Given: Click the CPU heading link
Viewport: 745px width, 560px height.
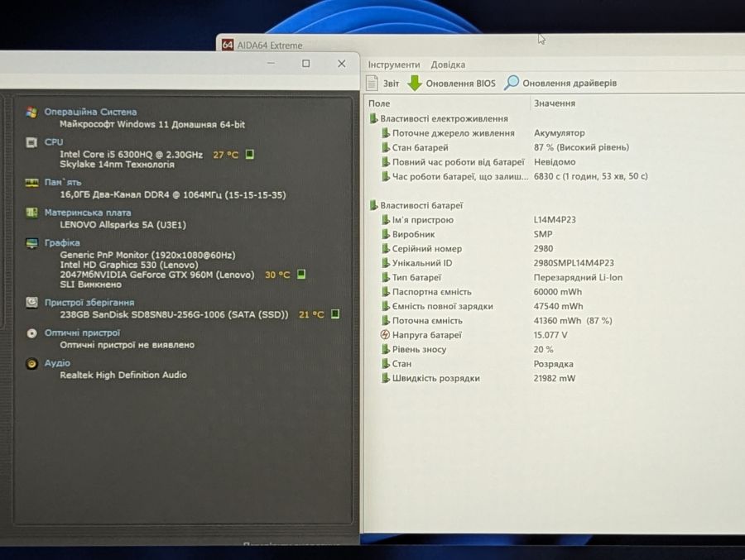Looking at the screenshot, I should tap(54, 142).
